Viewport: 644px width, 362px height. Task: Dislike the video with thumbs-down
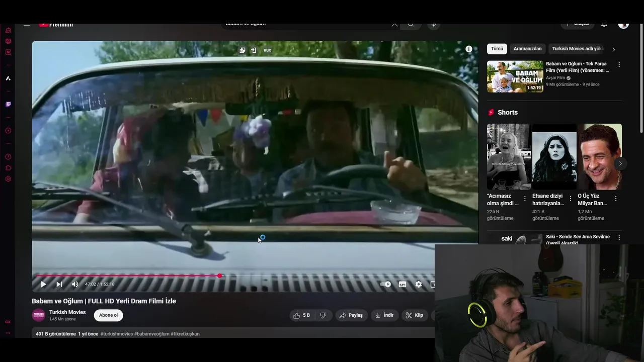point(323,315)
